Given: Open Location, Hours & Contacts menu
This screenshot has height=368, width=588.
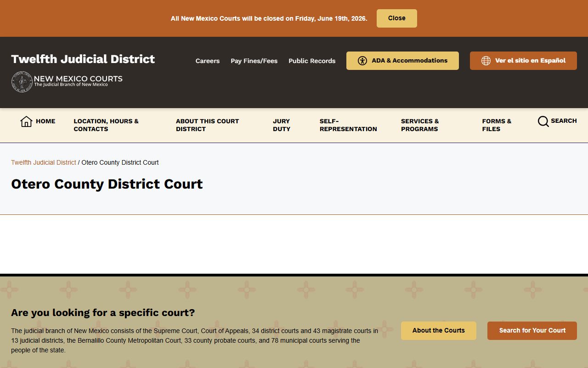Looking at the screenshot, I should click(x=106, y=125).
